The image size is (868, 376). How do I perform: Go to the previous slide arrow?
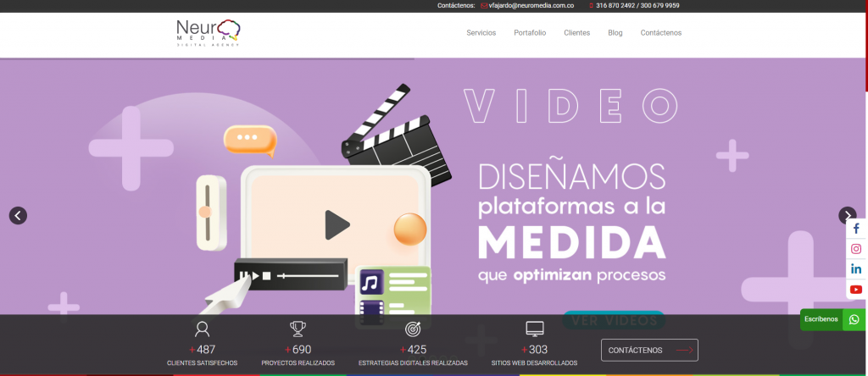click(x=18, y=216)
